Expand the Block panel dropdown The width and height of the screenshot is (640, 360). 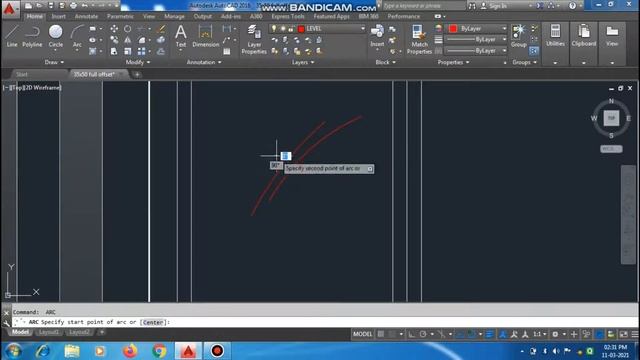click(x=385, y=62)
